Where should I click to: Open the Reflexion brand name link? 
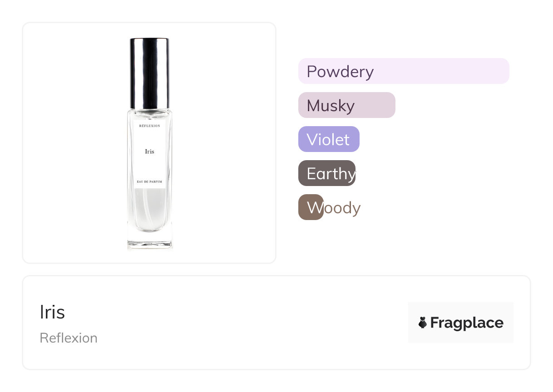(69, 338)
